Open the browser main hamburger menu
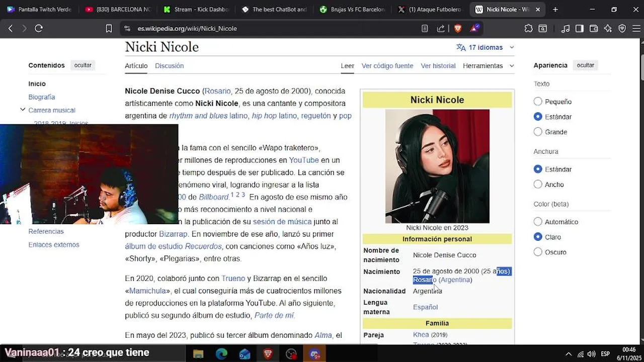Screen dimensions: 644x362 click(636, 29)
